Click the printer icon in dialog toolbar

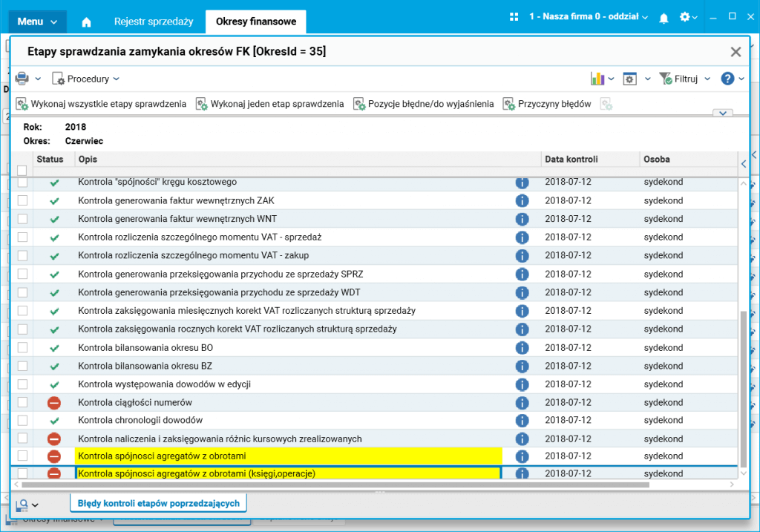pyautogui.click(x=22, y=79)
